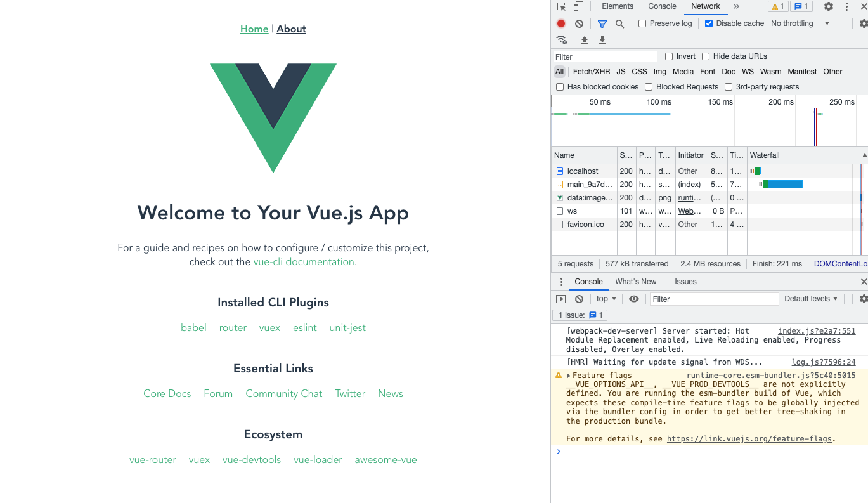Image resolution: width=868 pixels, height=503 pixels.
Task: Click the 1 Issue button in console
Action: coord(580,315)
